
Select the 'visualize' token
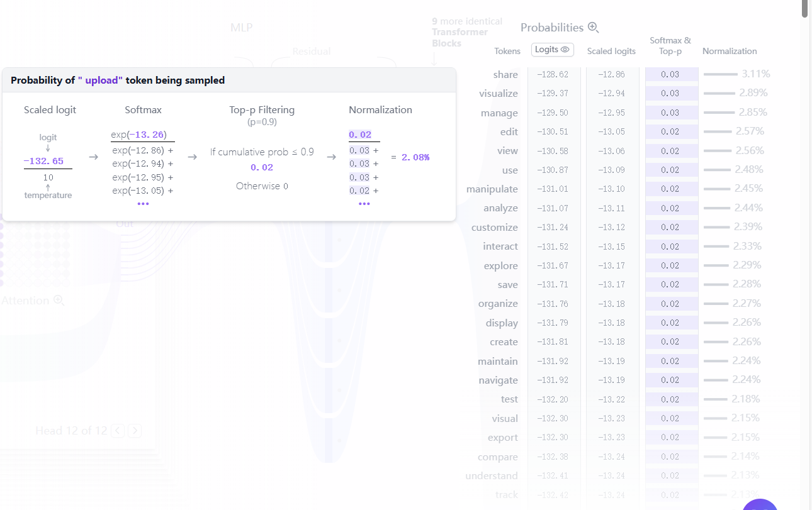(498, 94)
